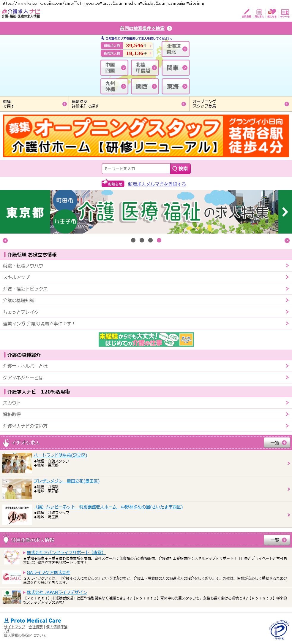The width and height of the screenshot is (292, 644).
Task: Select 関東 region
Action: pyautogui.click(x=176, y=68)
